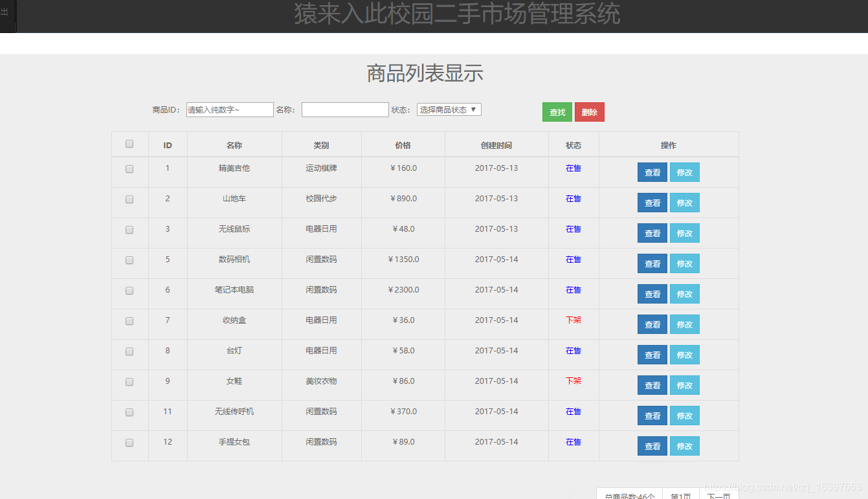
Task: Check the 笔记本电脑 row checkbox
Action: pyautogui.click(x=129, y=291)
